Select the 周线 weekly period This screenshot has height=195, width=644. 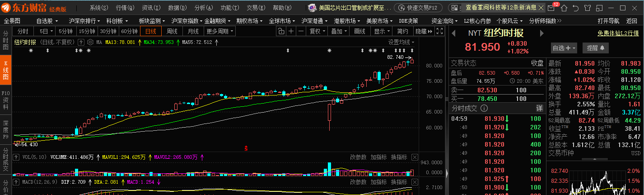[x=172, y=31]
